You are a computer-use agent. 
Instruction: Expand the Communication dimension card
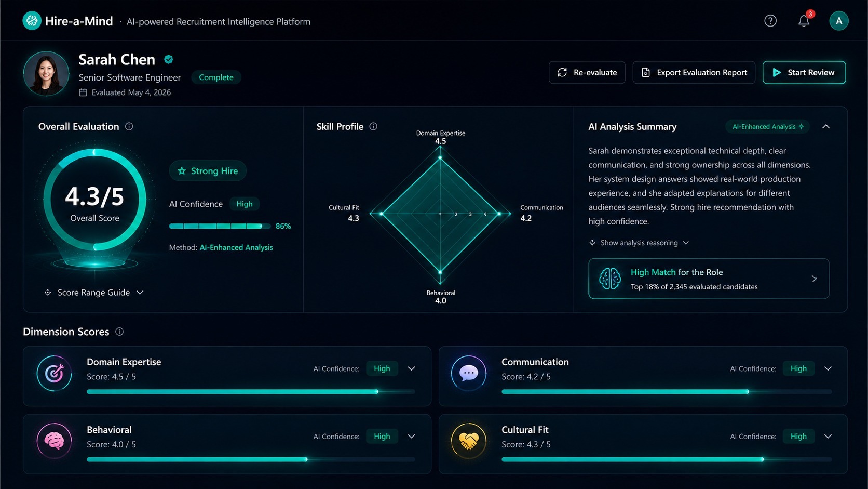pos(828,368)
